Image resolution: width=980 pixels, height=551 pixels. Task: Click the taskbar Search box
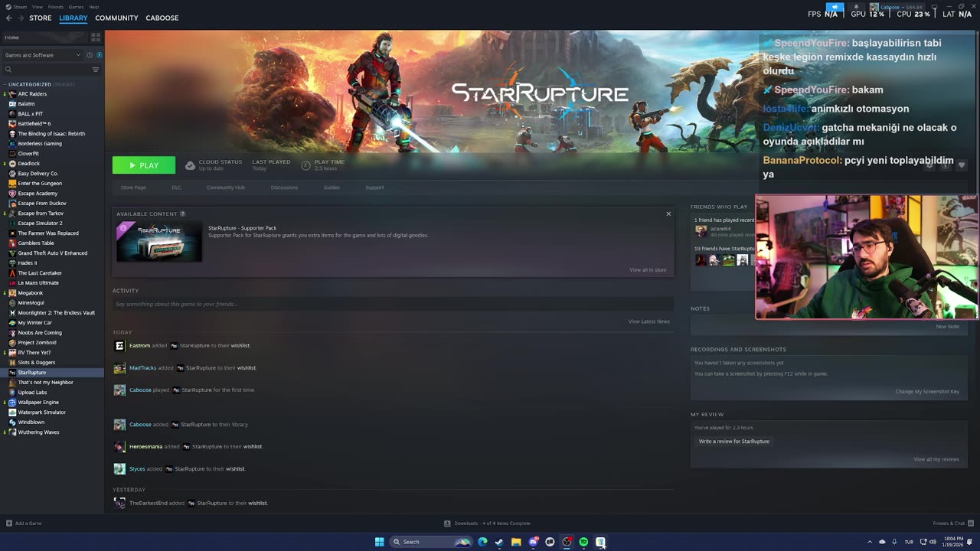point(431,542)
